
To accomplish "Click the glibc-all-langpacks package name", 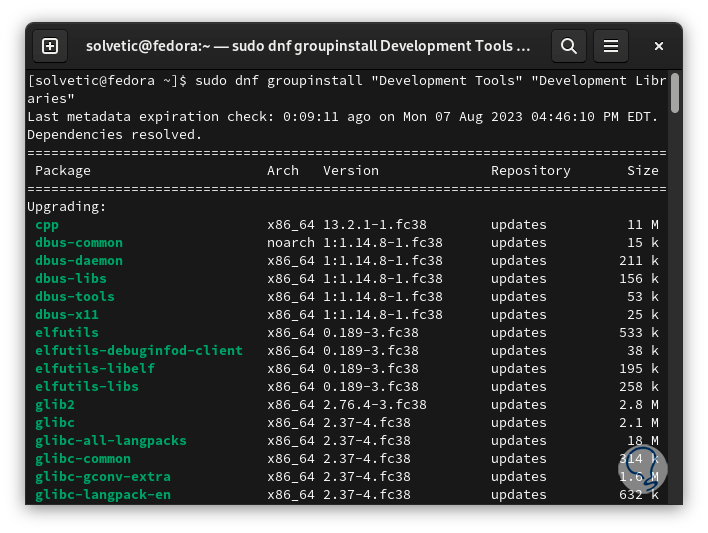I will (x=111, y=441).
